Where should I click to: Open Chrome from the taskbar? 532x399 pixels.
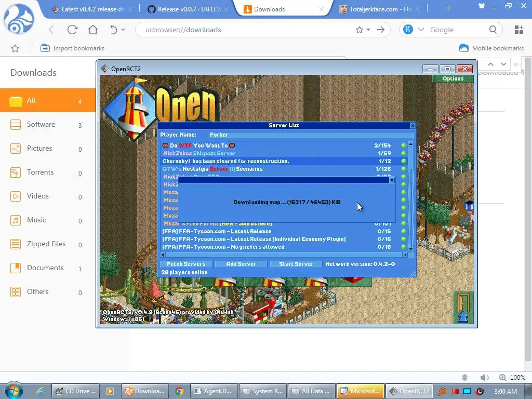pyautogui.click(x=179, y=391)
